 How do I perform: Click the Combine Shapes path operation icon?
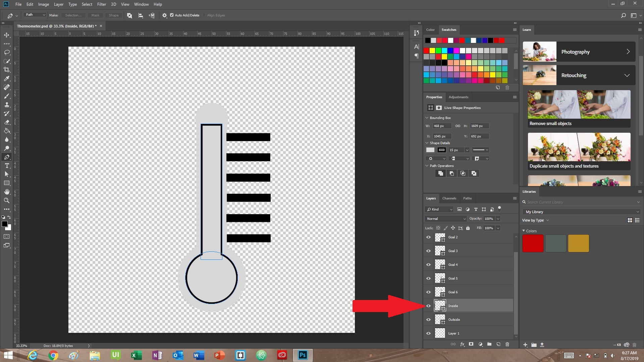click(x=440, y=173)
